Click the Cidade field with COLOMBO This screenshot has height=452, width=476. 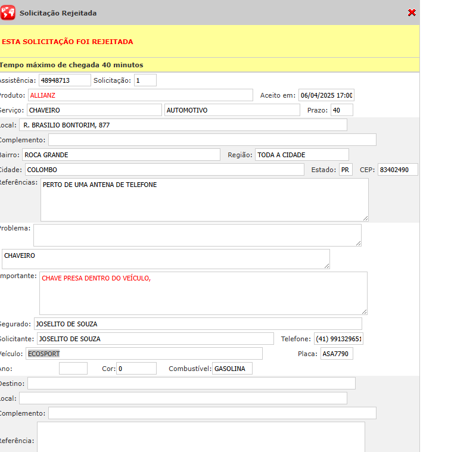[164, 170]
